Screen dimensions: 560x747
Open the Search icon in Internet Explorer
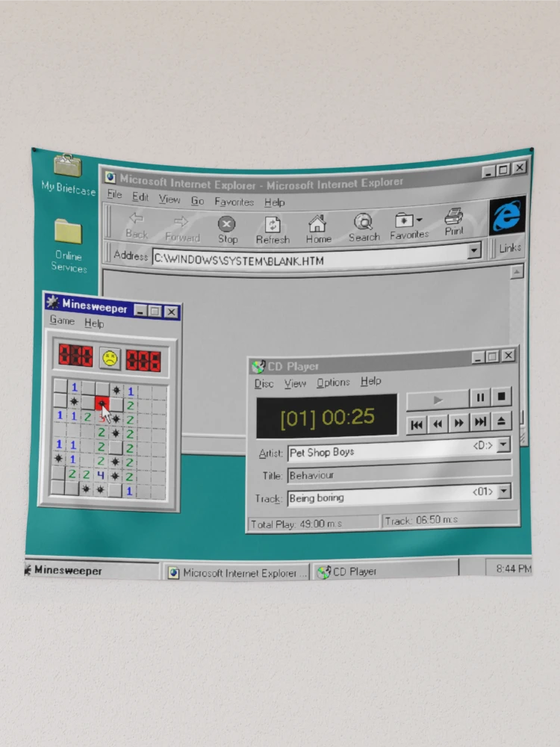pos(364,222)
